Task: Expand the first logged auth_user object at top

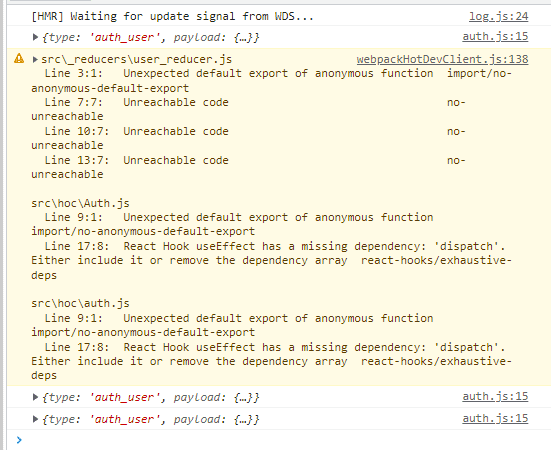Action: point(35,37)
